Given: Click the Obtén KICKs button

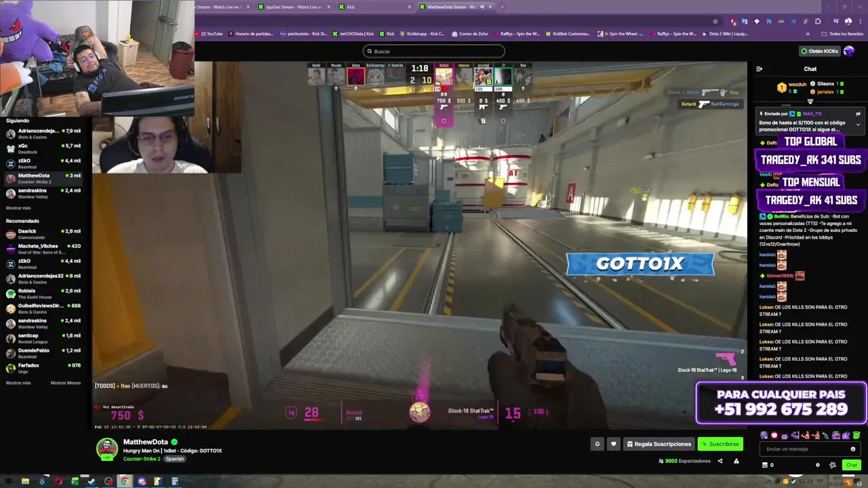Looking at the screenshot, I should click(820, 51).
